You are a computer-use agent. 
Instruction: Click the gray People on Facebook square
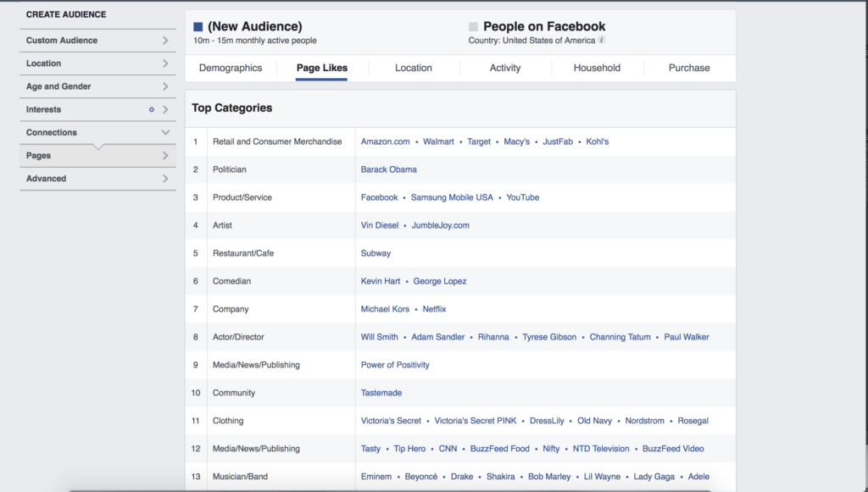[x=473, y=26]
